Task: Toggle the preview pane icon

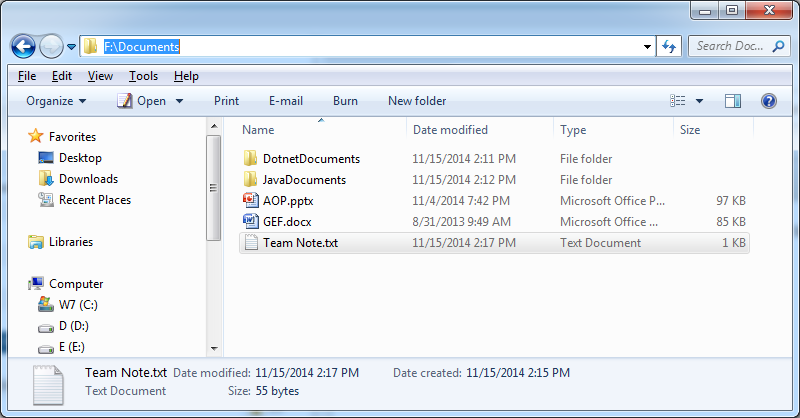Action: coord(733,101)
